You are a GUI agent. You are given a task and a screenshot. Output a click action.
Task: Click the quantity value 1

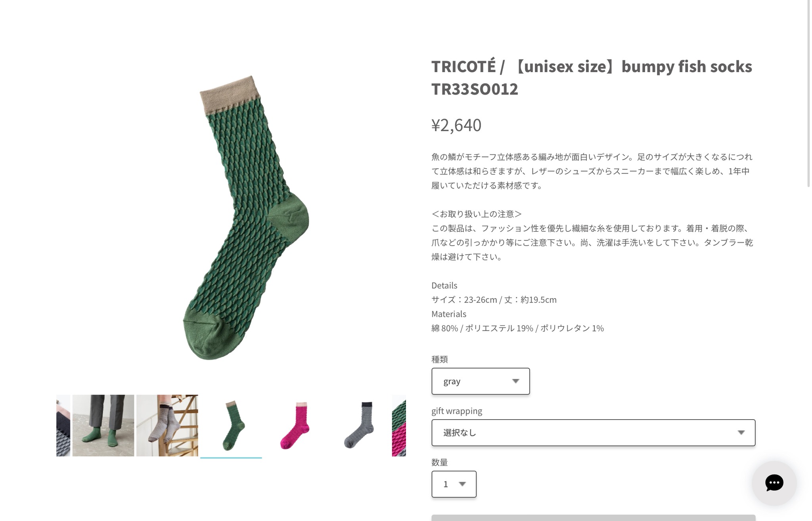(x=446, y=484)
